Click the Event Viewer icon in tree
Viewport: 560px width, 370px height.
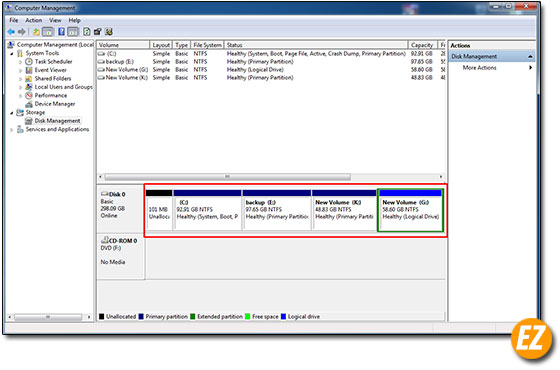click(x=29, y=70)
